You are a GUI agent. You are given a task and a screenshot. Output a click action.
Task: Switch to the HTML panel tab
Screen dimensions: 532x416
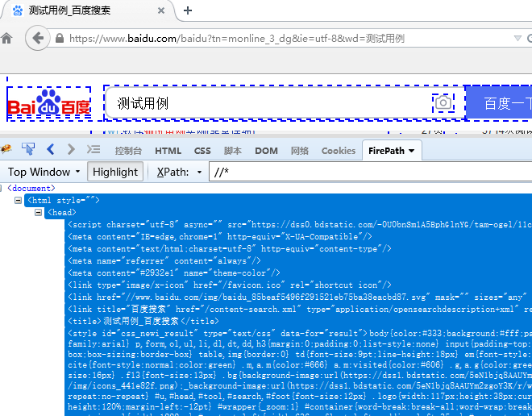(168, 151)
